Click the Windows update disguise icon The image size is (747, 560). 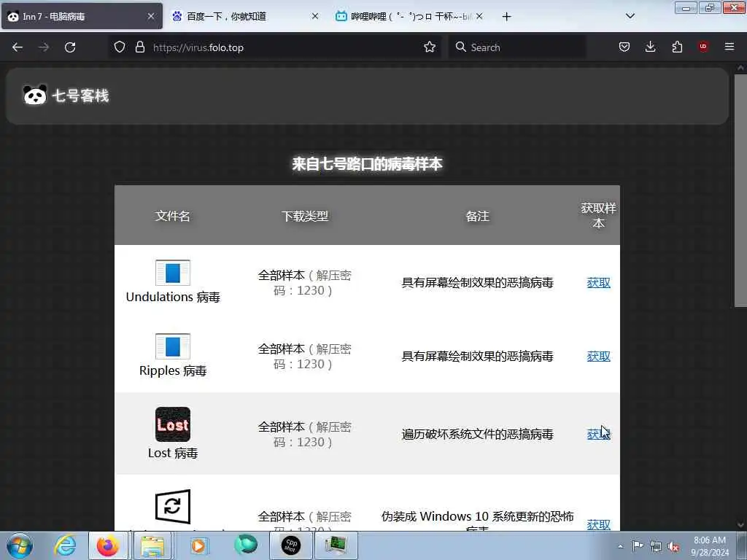tap(172, 507)
